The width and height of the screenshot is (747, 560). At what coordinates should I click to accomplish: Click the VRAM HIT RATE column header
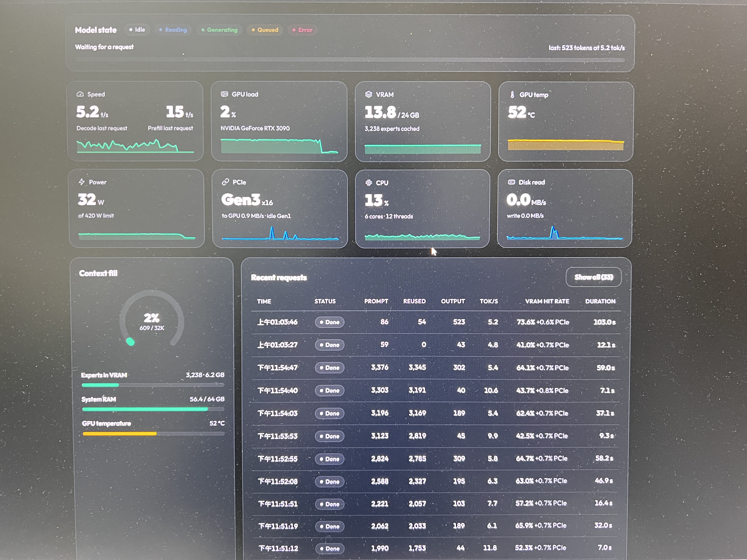click(x=547, y=301)
